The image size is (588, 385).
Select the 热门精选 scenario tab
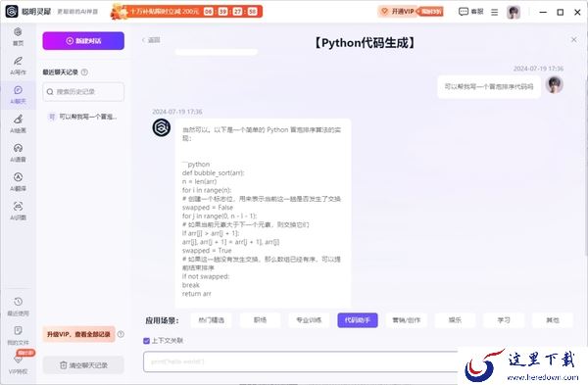point(211,320)
